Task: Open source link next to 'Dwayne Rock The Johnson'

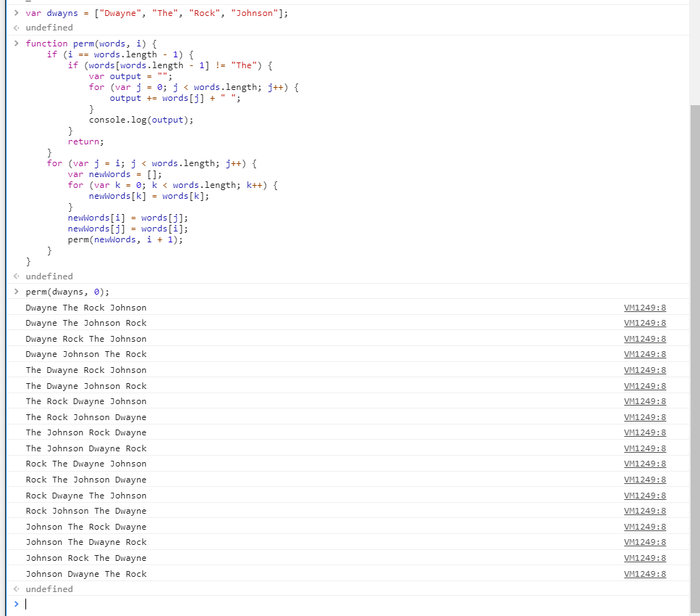Action: click(x=645, y=339)
